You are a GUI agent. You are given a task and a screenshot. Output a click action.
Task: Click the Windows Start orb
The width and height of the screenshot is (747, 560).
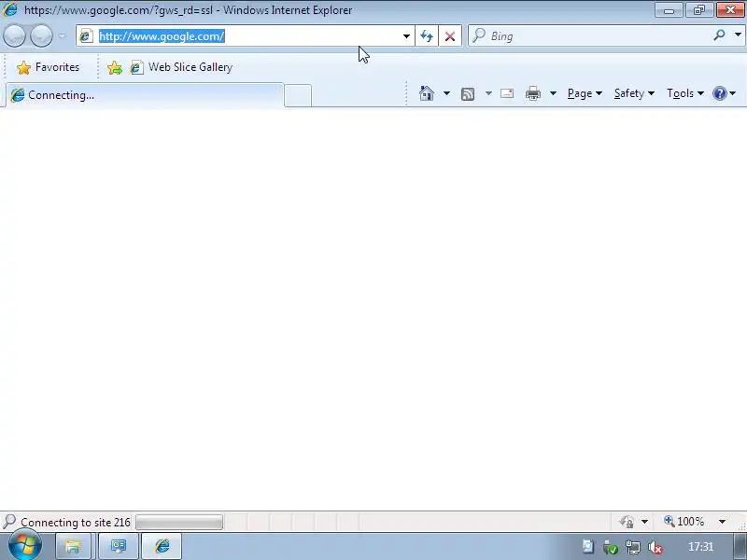[x=25, y=546]
